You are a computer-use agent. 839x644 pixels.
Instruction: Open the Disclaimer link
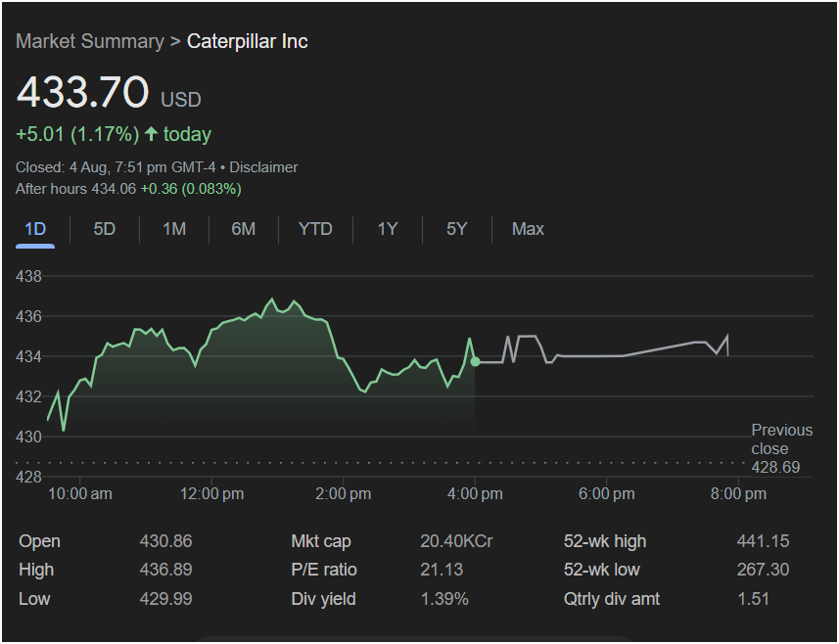point(263,167)
